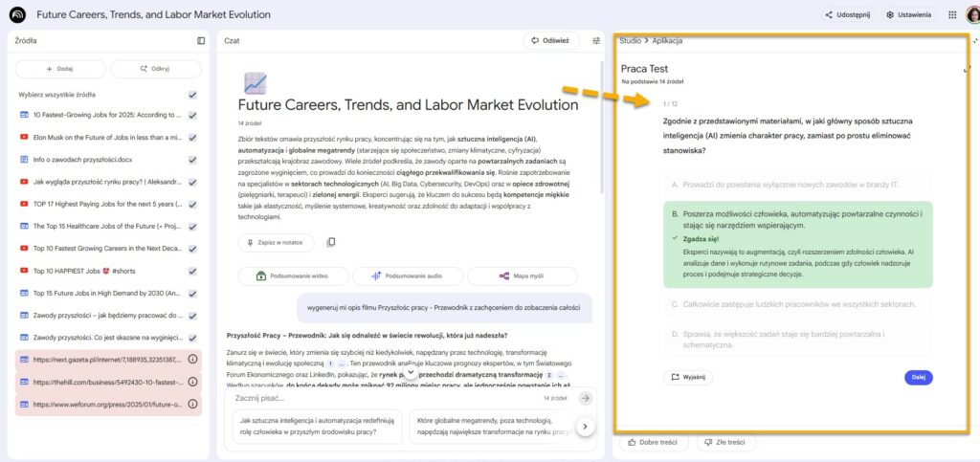Viewport: 980px width, 462px height.
Task: Click the NotebookLM logo icon
Action: pos(17,14)
